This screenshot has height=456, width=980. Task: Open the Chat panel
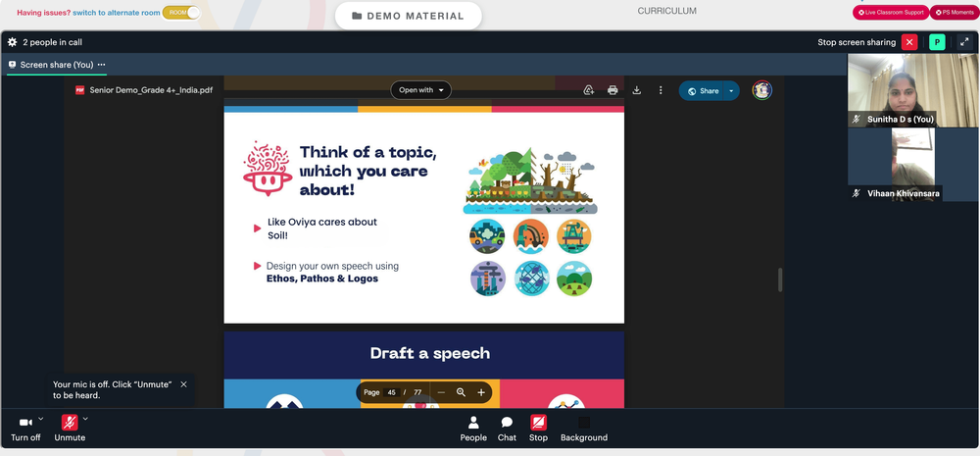(x=507, y=429)
